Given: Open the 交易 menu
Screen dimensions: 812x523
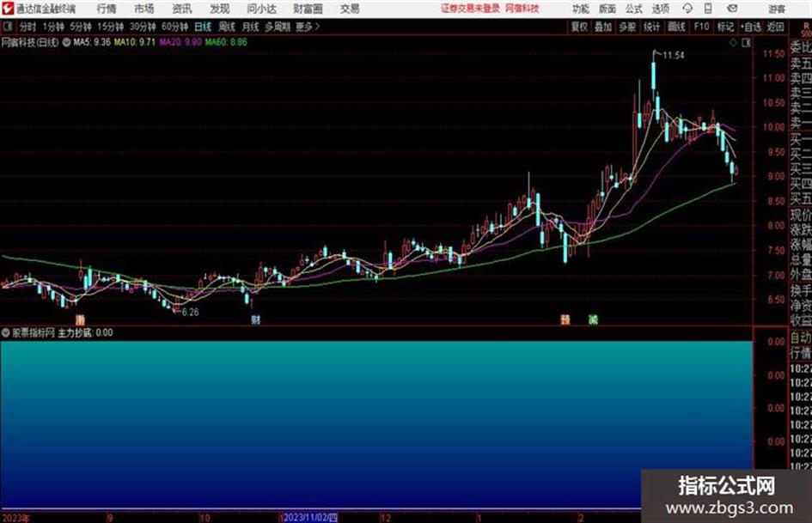Looking at the screenshot, I should point(350,9).
